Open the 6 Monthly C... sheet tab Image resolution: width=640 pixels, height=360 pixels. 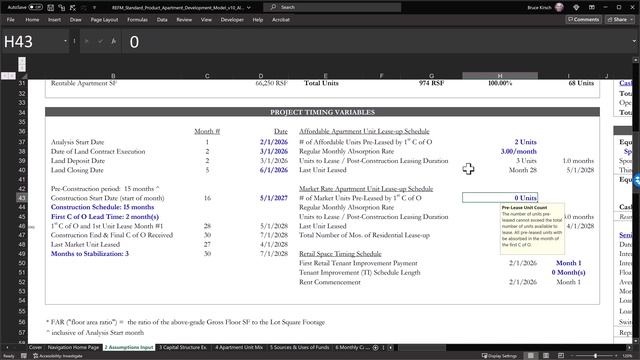click(x=352, y=347)
